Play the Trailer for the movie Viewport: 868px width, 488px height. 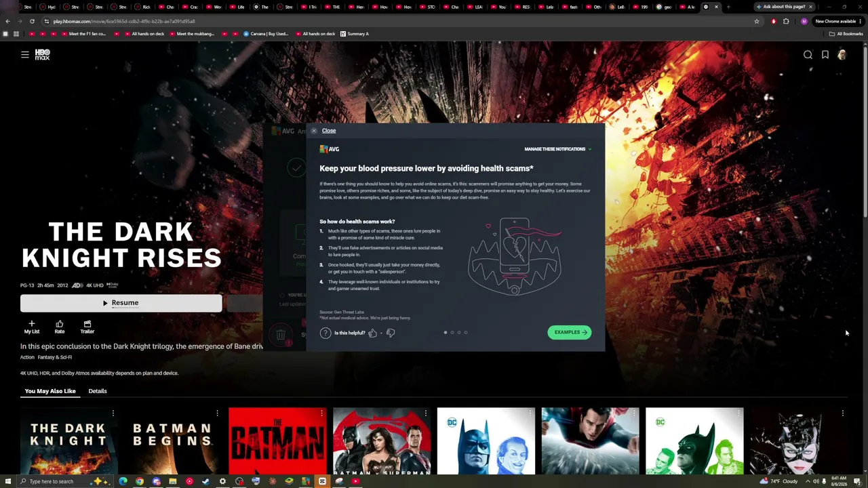click(x=87, y=327)
